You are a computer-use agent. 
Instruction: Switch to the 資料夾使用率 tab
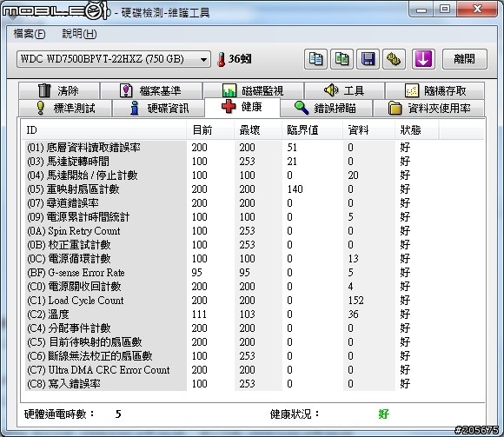click(428, 108)
